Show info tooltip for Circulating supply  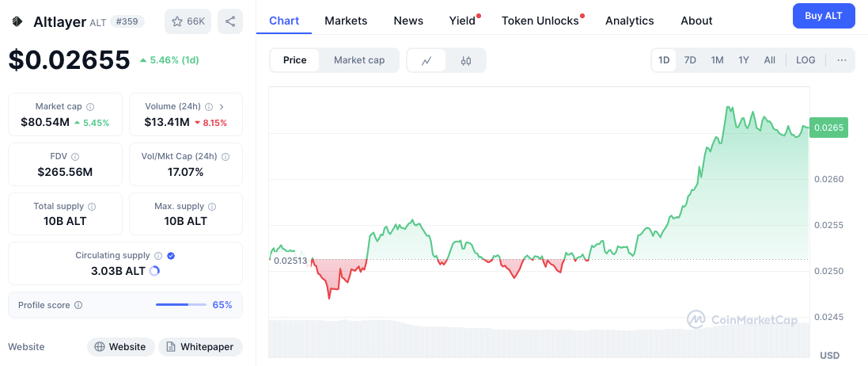157,256
